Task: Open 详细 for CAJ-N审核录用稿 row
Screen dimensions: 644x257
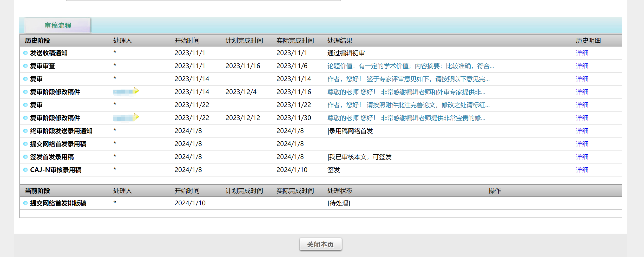Action: (582, 170)
